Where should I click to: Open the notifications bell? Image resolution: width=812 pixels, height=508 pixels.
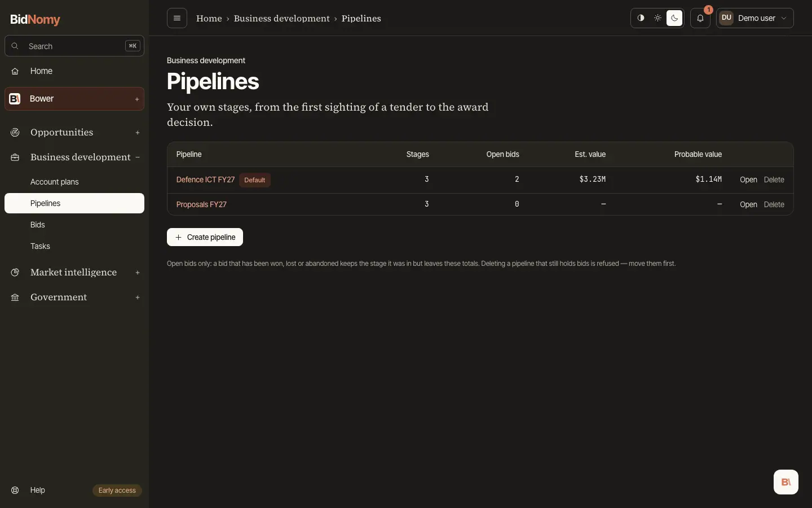(x=700, y=18)
